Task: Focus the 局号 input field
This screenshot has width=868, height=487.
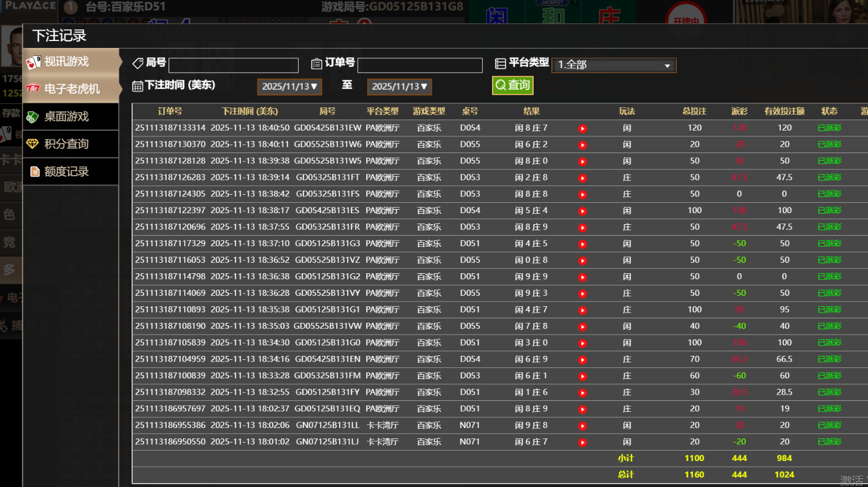Action: click(233, 65)
